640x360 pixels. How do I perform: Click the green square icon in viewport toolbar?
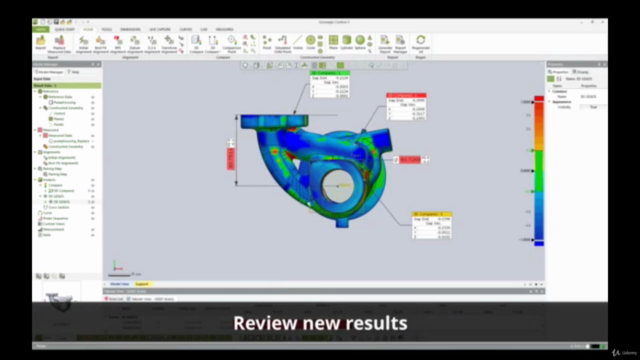pos(340,65)
